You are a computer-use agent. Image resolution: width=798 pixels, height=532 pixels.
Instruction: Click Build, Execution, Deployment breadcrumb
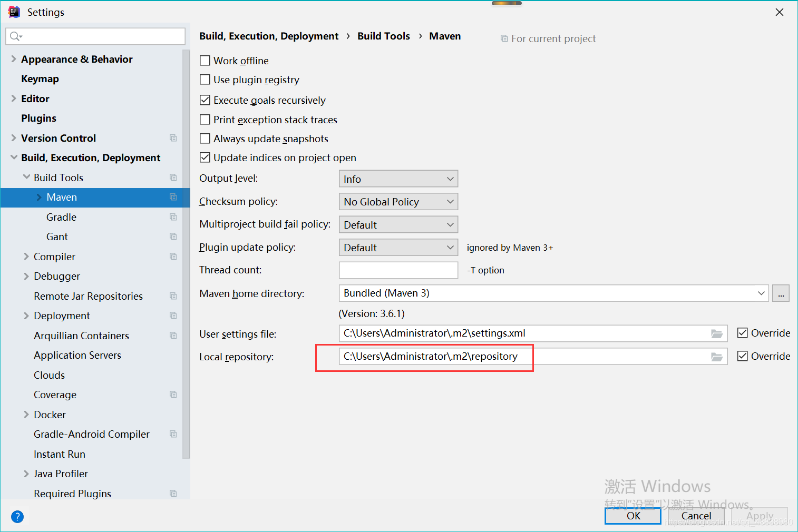click(x=269, y=36)
